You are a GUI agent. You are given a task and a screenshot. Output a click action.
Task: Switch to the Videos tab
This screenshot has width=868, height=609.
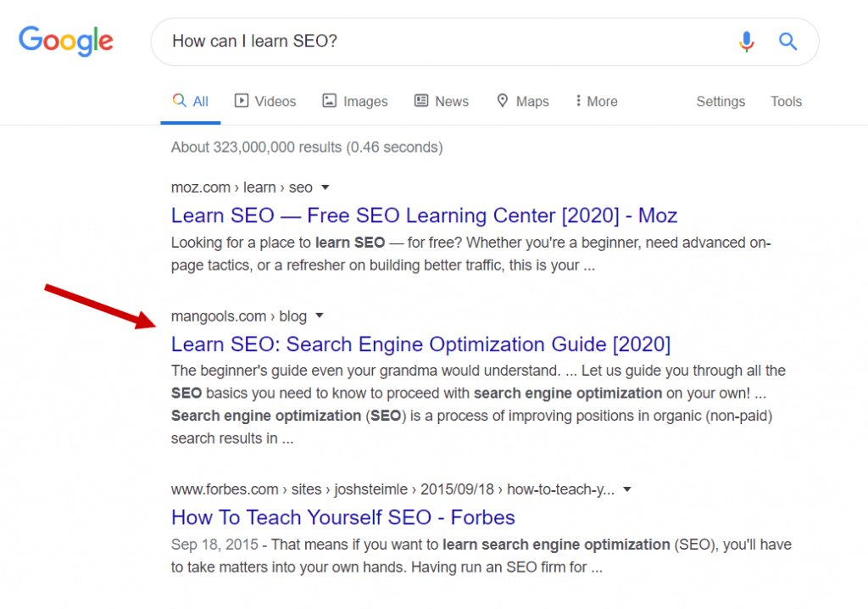point(273,100)
